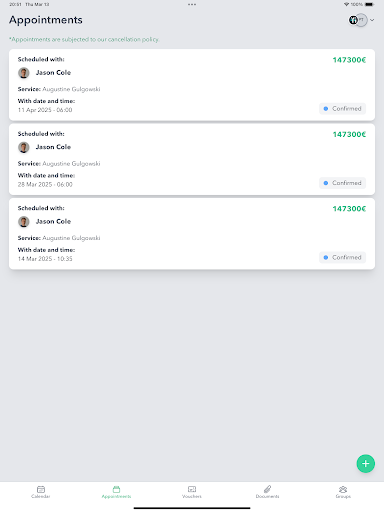Open the cancellation policy notice
This screenshot has width=384, height=512.
(x=84, y=39)
